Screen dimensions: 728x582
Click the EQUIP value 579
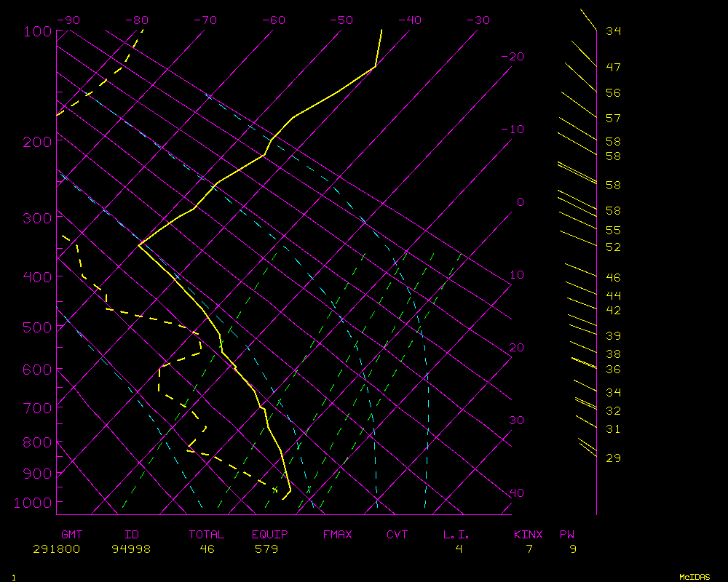coord(266,549)
